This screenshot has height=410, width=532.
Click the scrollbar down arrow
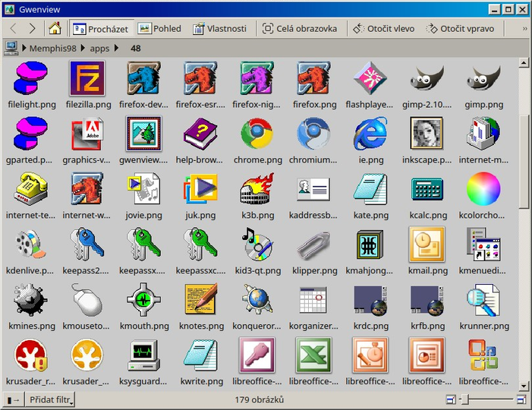point(524,386)
